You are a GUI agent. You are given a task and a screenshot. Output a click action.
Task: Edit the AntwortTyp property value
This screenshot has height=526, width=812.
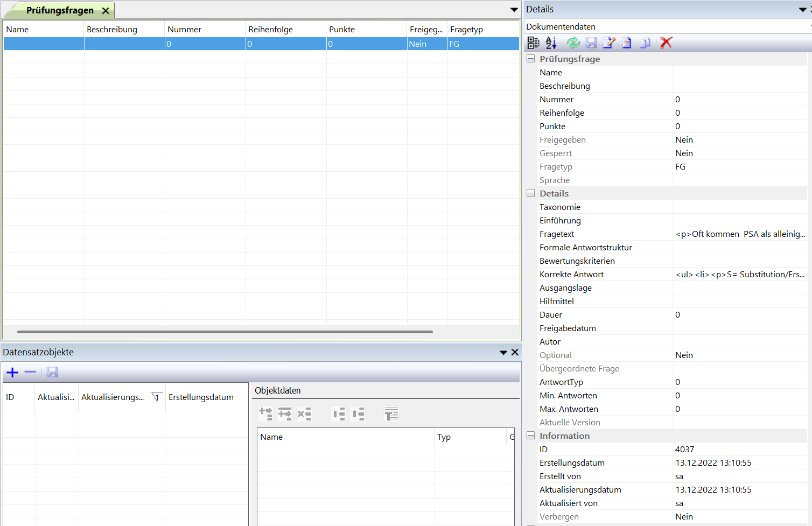[x=740, y=382]
